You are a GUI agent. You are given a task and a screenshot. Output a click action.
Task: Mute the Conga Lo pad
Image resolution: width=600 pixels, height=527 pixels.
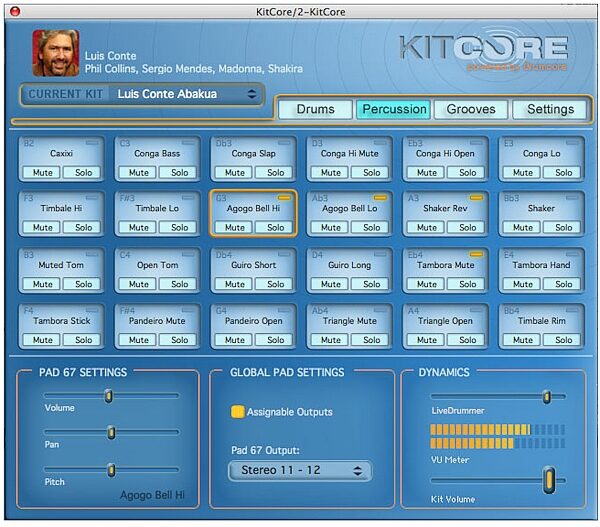pos(522,173)
